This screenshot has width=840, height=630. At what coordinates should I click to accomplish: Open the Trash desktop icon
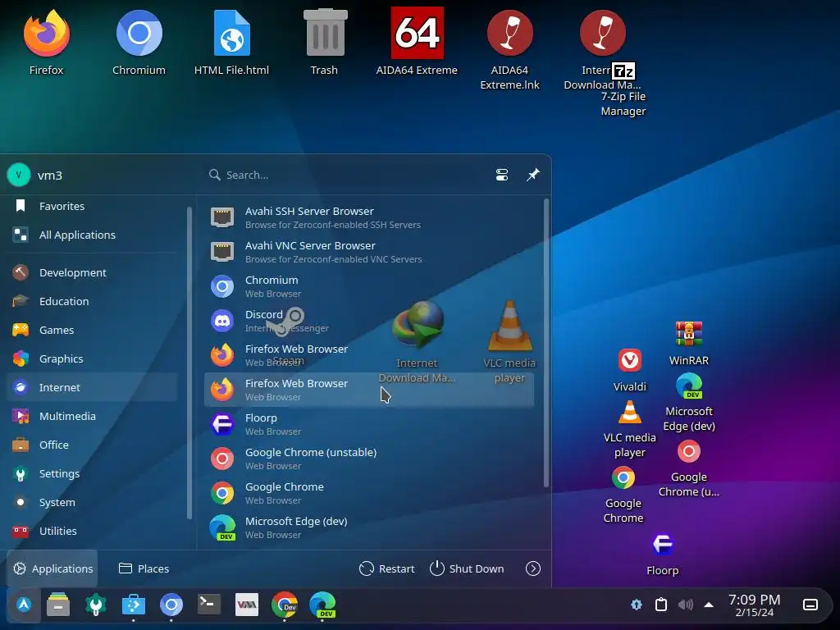[x=325, y=43]
